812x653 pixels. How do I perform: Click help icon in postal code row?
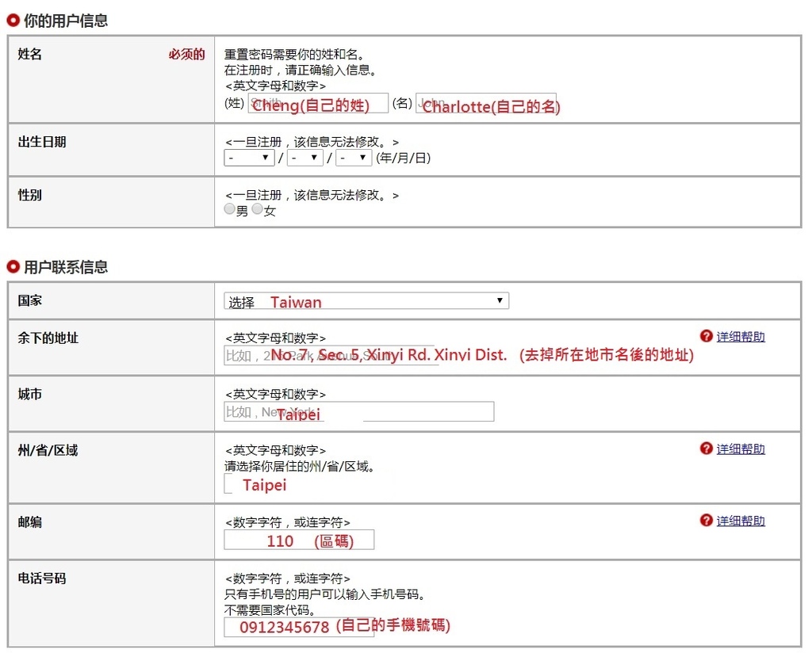tap(707, 521)
